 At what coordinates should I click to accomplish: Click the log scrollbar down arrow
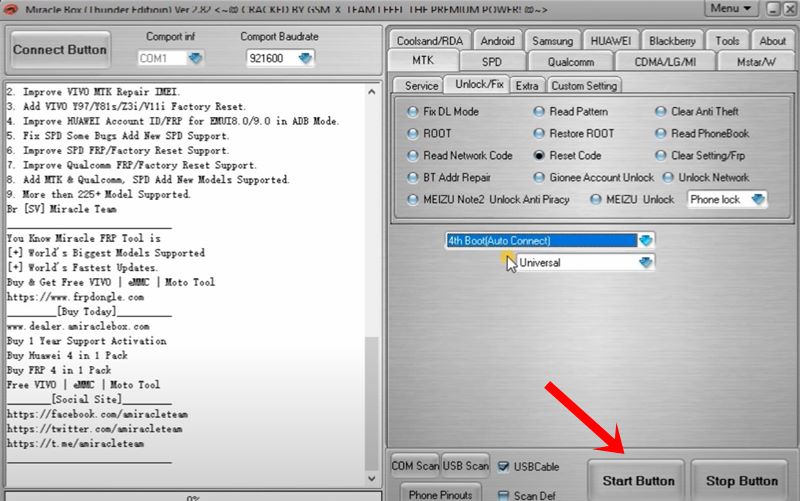pos(371,479)
